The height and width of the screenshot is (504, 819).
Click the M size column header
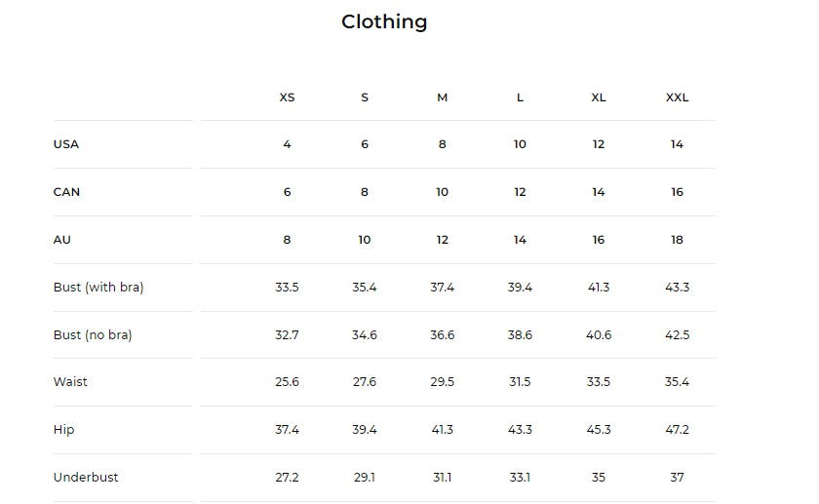click(x=442, y=97)
